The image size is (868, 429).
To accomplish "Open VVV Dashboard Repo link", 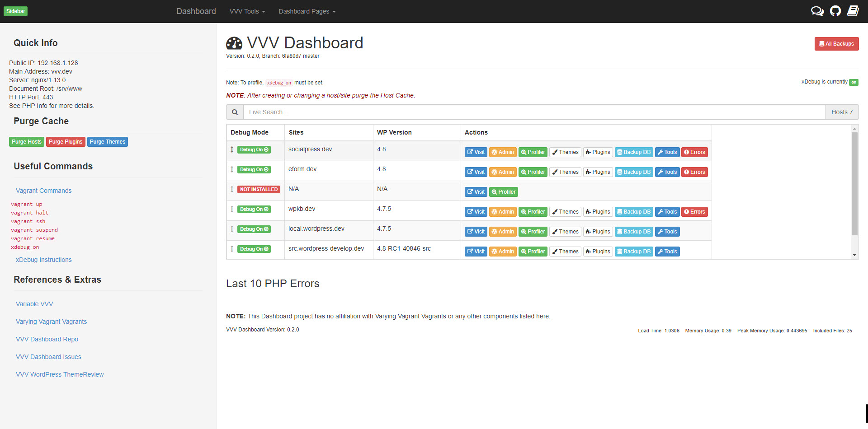I will coord(47,339).
